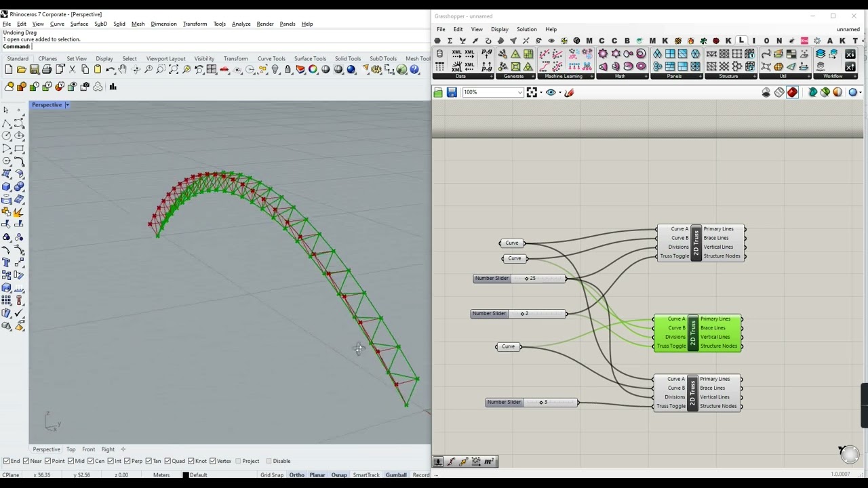Open the eye preview dropdown in Grasshopper toolbar
This screenshot has width=868, height=488.
point(559,92)
